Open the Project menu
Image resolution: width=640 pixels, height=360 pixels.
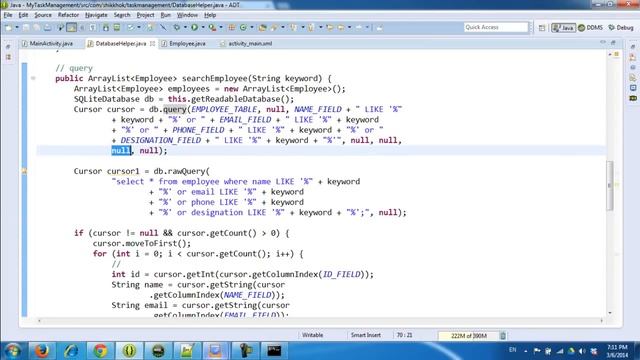pos(145,15)
